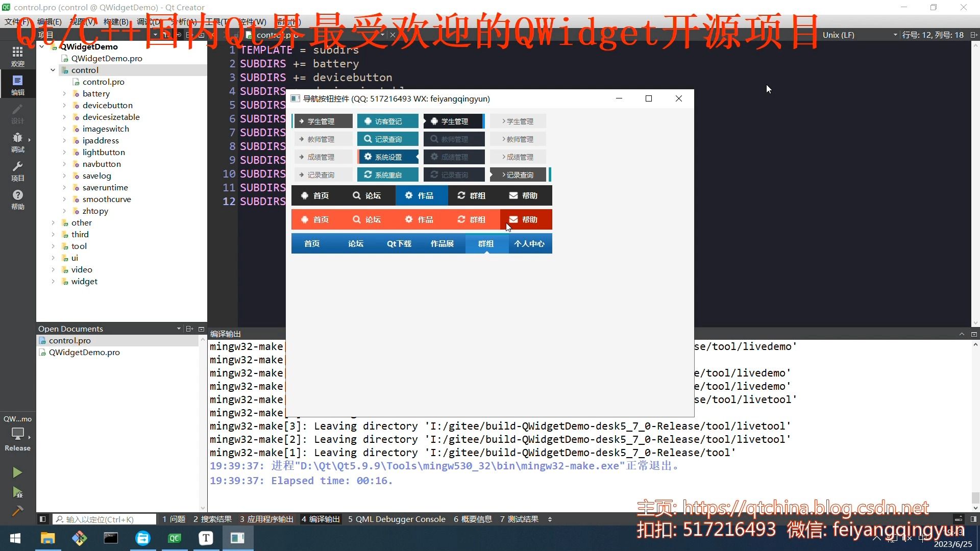Open the Open Documents pane dropdown
Screen dimensions: 980x551
(179, 329)
